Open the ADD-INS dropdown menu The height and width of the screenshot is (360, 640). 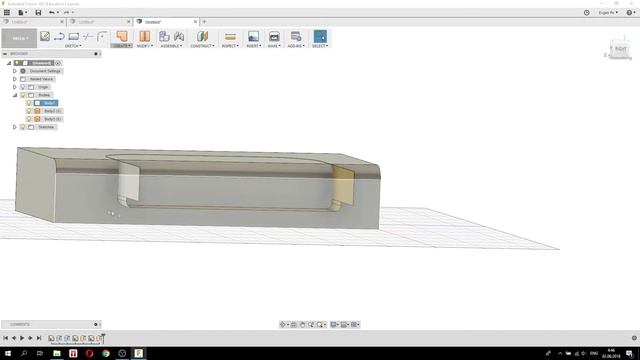(x=296, y=46)
